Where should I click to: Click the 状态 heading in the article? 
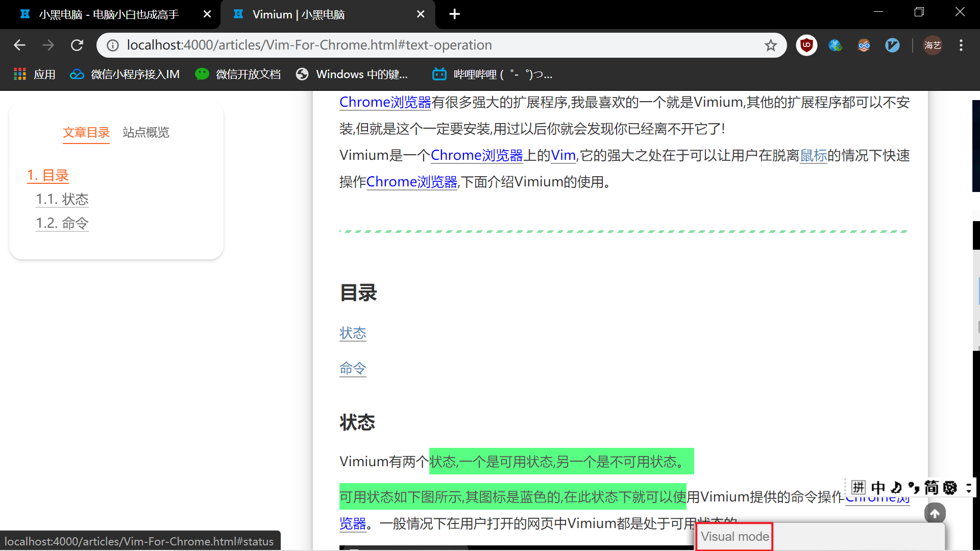357,423
